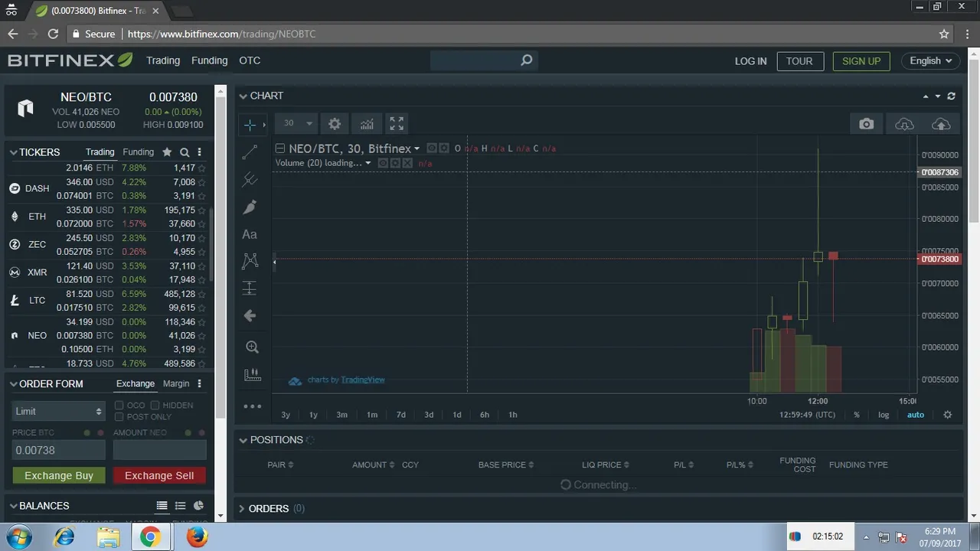
Task: Toggle NEO/BTC series visibility eye
Action: point(432,148)
